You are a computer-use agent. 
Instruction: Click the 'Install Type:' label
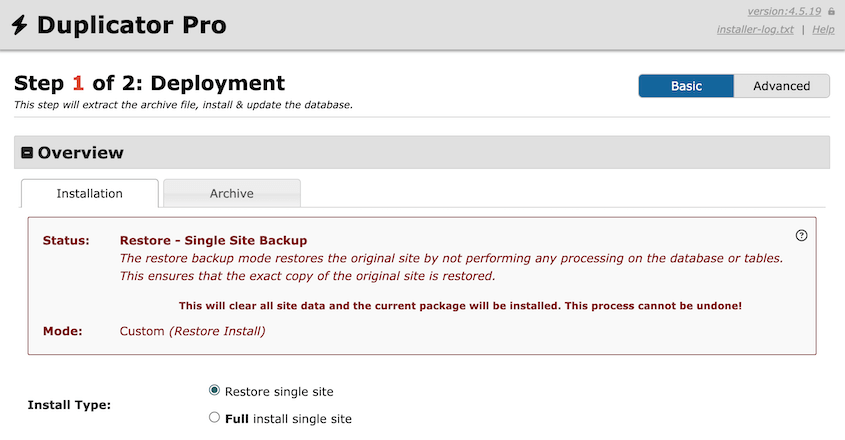[x=69, y=405]
